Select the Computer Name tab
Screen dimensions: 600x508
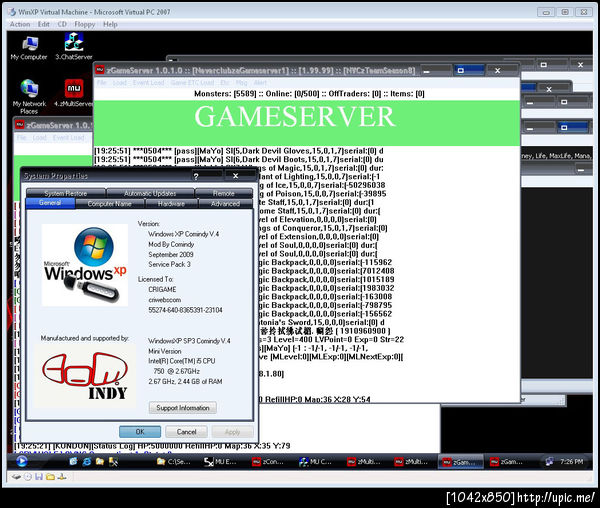click(x=109, y=204)
